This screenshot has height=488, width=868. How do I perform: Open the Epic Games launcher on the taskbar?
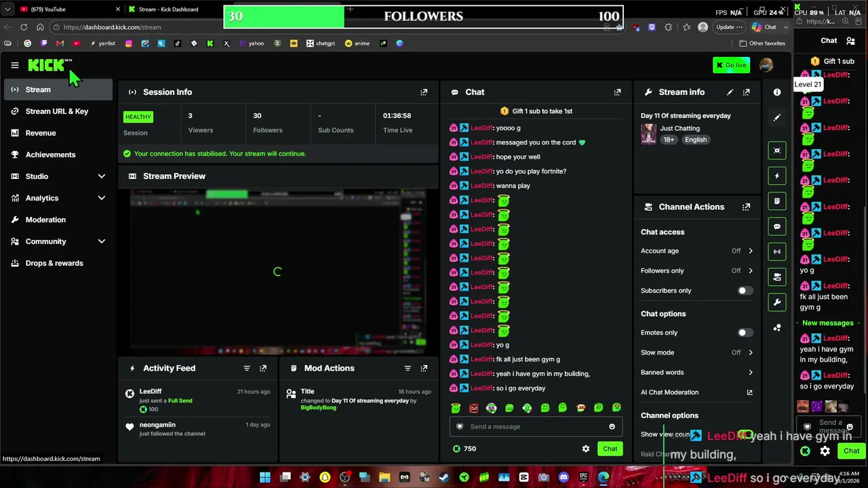click(583, 477)
